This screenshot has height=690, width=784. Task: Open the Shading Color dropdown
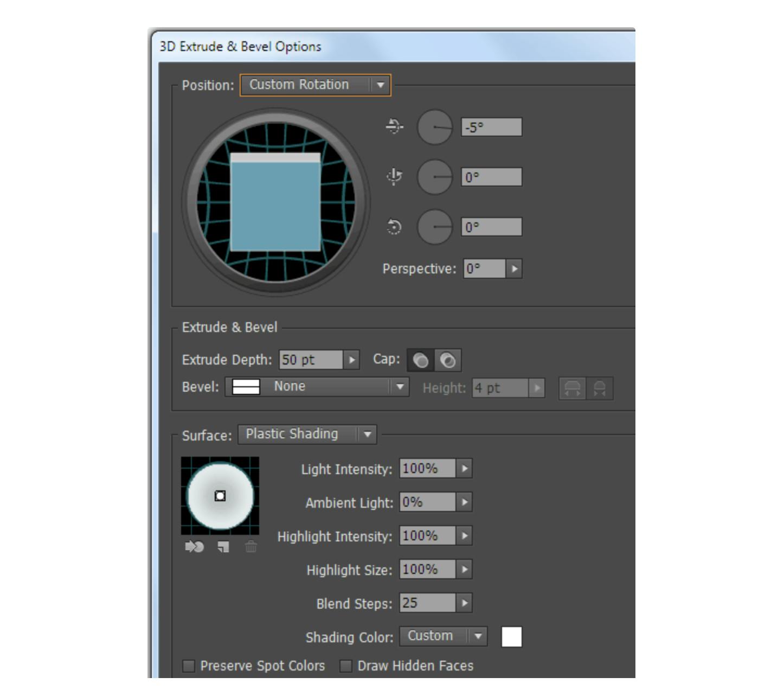[x=442, y=636]
